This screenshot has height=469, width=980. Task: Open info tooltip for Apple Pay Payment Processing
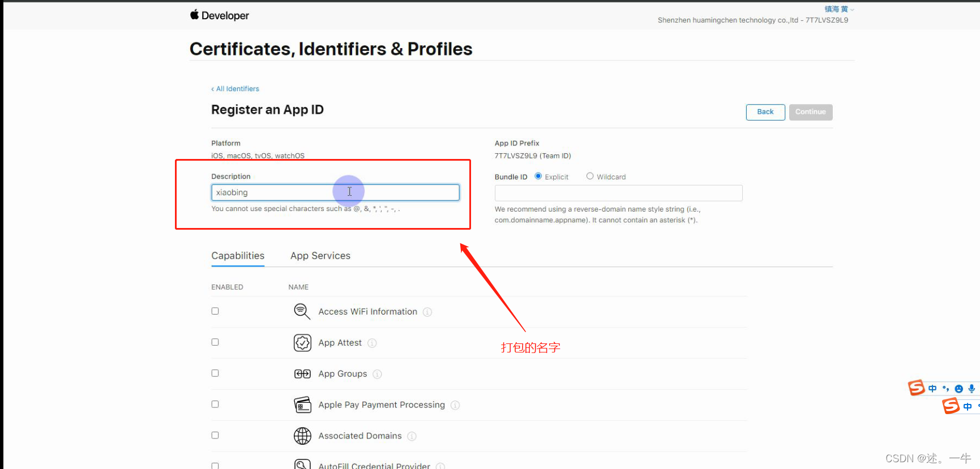tap(455, 405)
